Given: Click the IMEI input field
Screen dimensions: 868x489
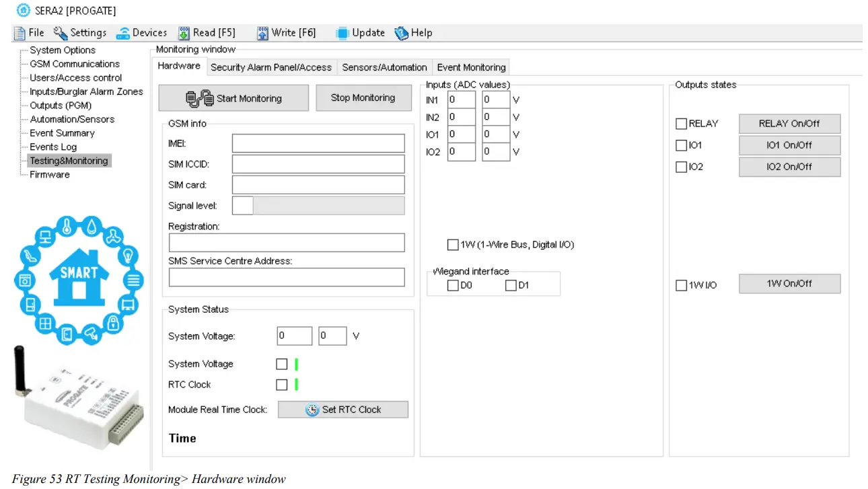Looking at the screenshot, I should point(318,143).
